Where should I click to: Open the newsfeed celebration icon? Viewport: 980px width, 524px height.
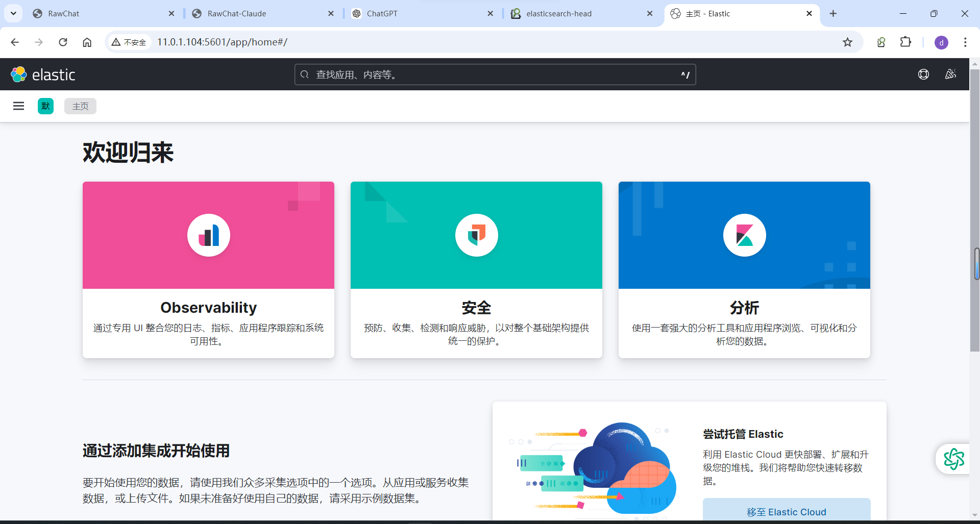click(950, 74)
